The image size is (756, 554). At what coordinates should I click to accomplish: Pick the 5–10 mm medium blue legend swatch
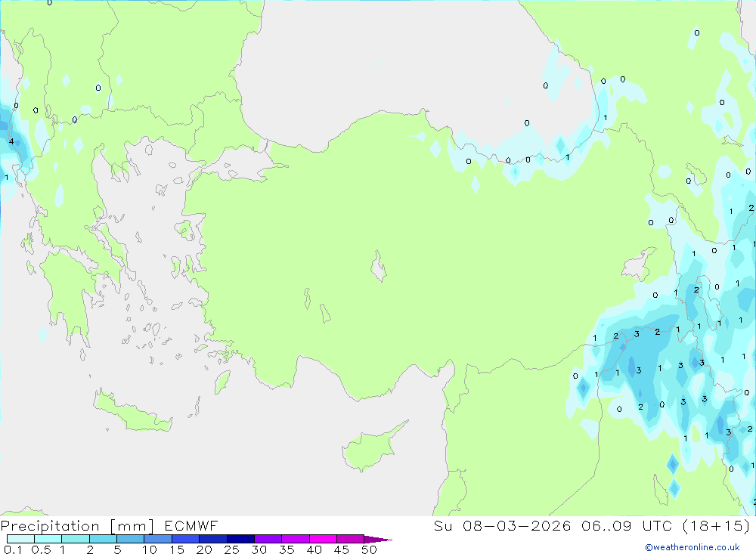coord(131,539)
